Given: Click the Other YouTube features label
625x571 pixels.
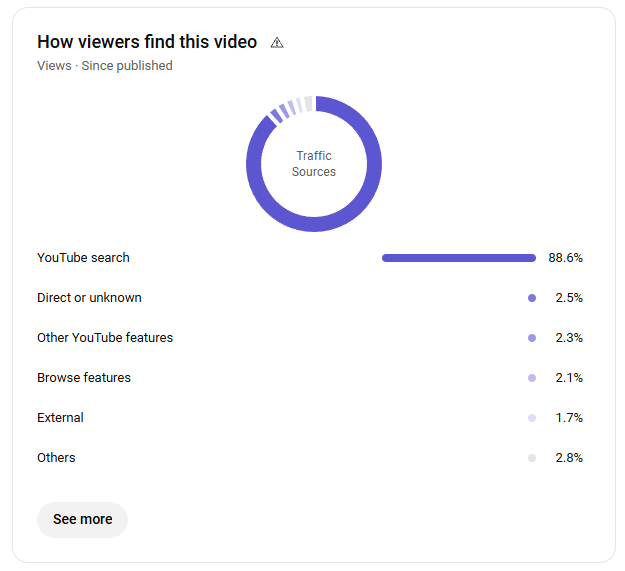Looking at the screenshot, I should click(x=105, y=337).
